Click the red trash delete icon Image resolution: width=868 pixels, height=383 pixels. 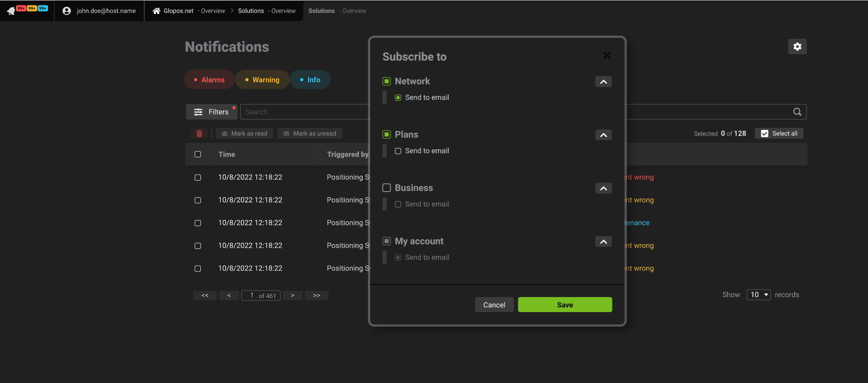pyautogui.click(x=199, y=134)
